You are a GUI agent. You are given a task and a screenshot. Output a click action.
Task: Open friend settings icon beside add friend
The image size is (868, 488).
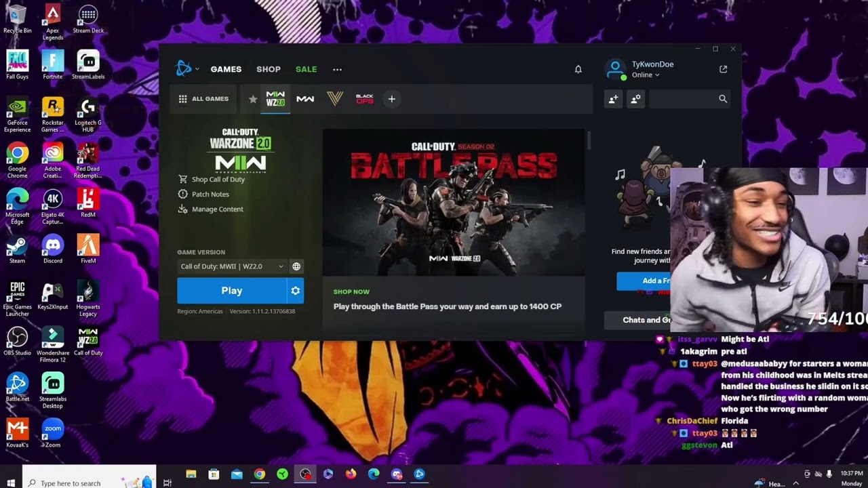(635, 99)
